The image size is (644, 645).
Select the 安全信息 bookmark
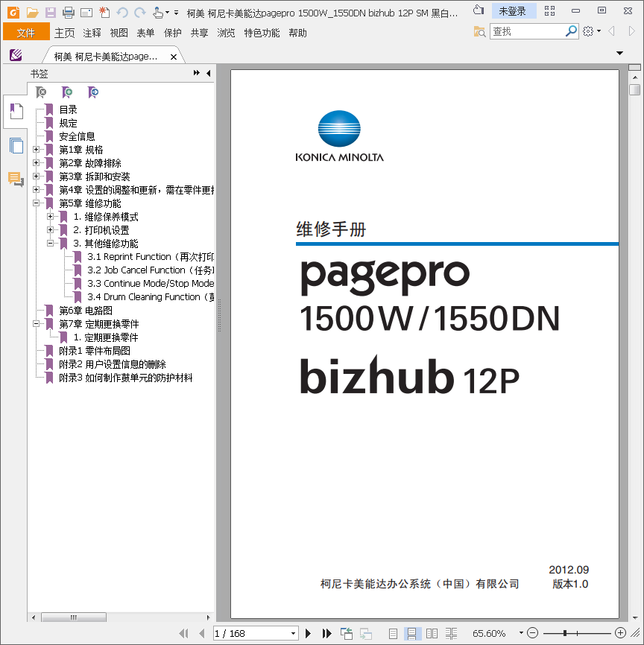tap(77, 136)
